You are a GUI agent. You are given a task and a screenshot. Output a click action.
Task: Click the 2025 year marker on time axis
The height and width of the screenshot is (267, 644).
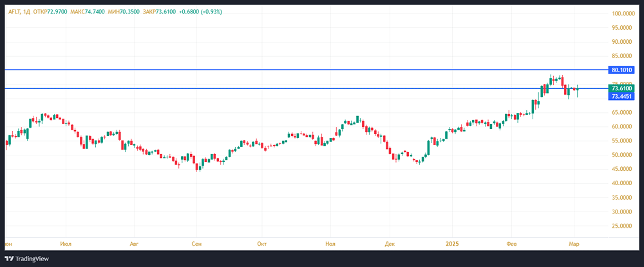tap(452, 244)
